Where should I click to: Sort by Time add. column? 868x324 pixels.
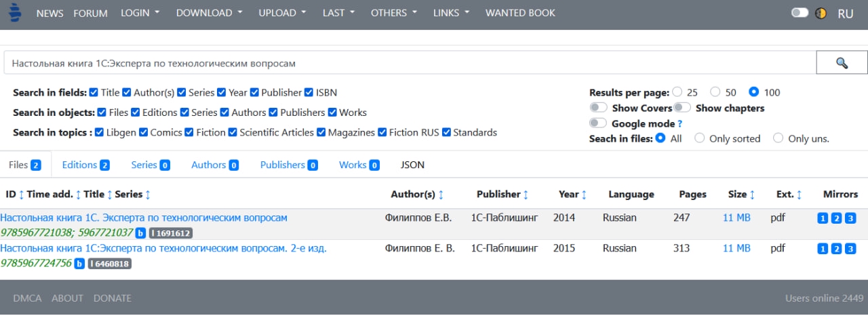pyautogui.click(x=78, y=195)
